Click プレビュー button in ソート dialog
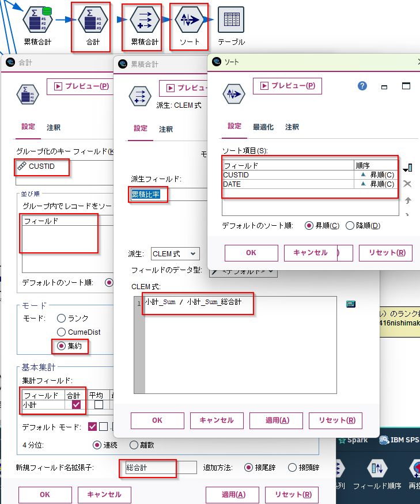 coord(287,86)
